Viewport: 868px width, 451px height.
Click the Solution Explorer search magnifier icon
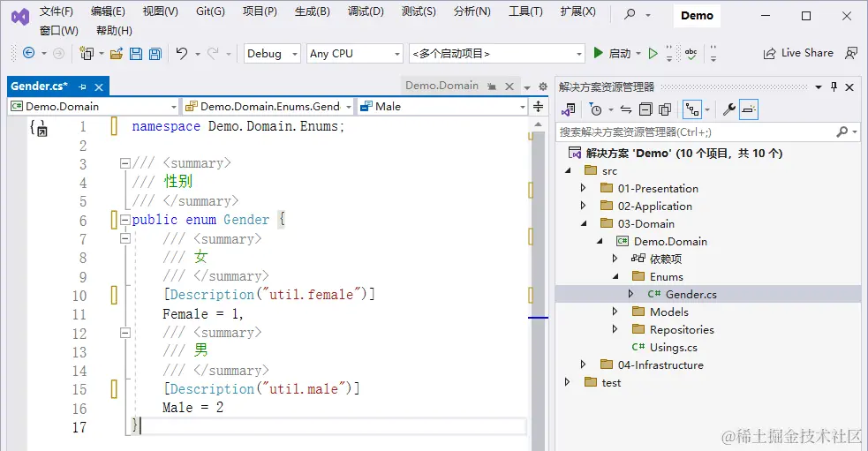pyautogui.click(x=842, y=132)
